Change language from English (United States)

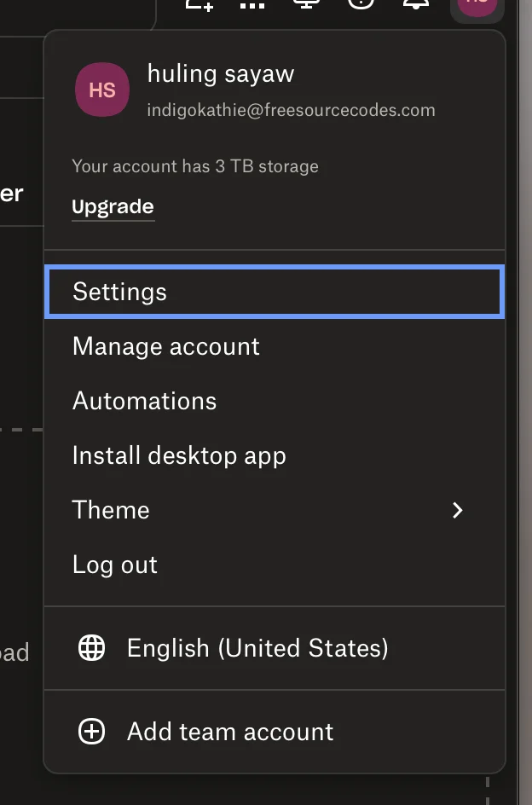[275, 648]
